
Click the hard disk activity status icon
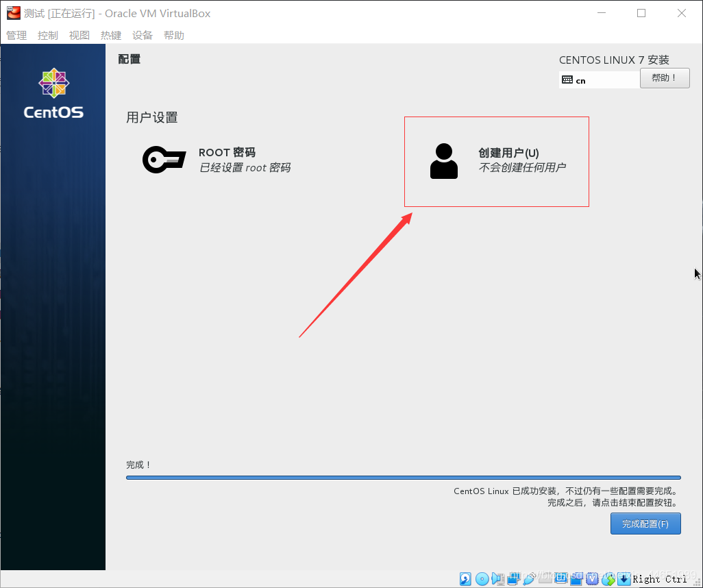pos(465,578)
